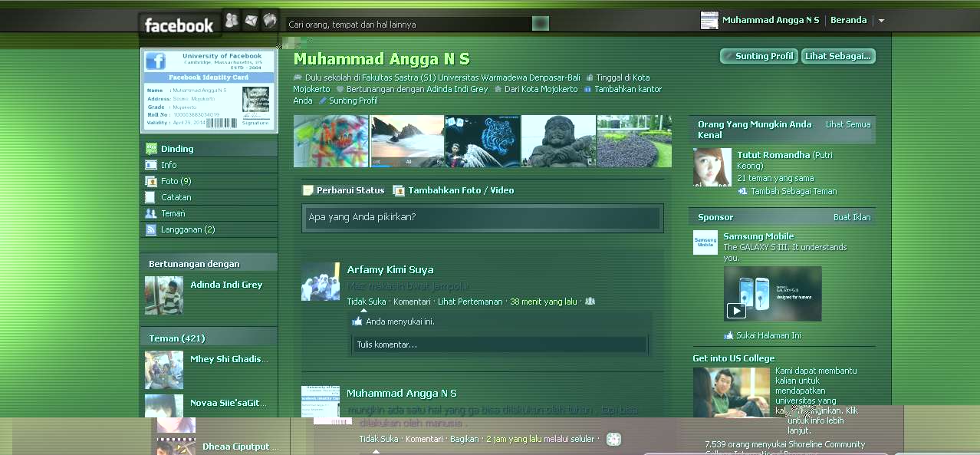Select the Perbarui Status tab
Image resolution: width=980 pixels, height=455 pixels.
tap(344, 190)
